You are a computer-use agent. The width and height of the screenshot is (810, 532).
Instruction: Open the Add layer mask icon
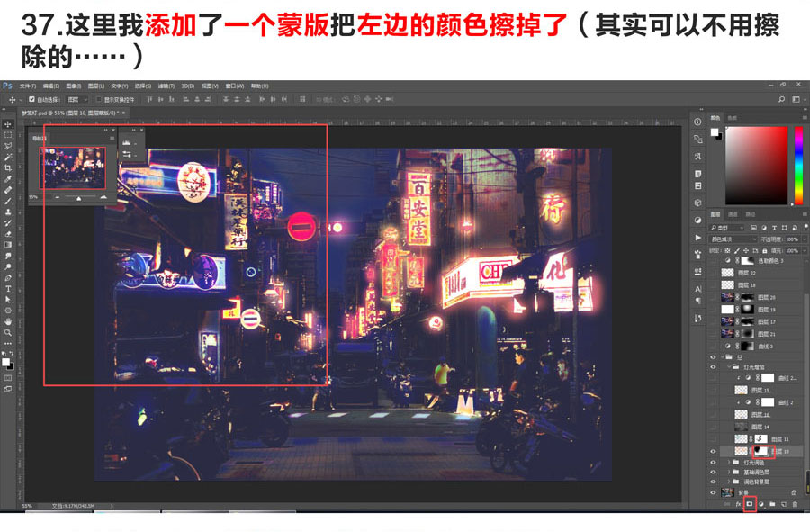pos(750,504)
